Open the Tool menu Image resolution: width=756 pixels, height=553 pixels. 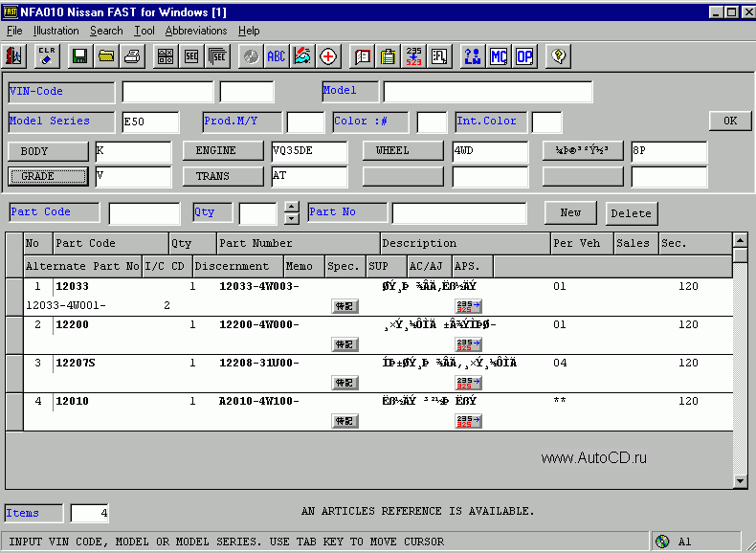click(145, 31)
